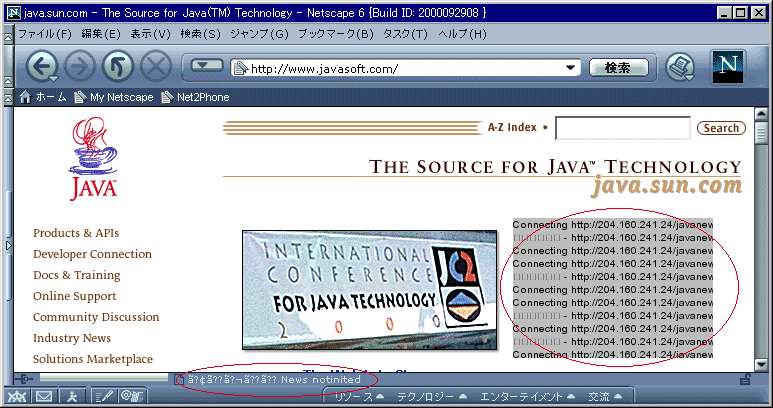The width and height of the screenshot is (773, 408).
Task: Click the Stop loading button
Action: (155, 68)
